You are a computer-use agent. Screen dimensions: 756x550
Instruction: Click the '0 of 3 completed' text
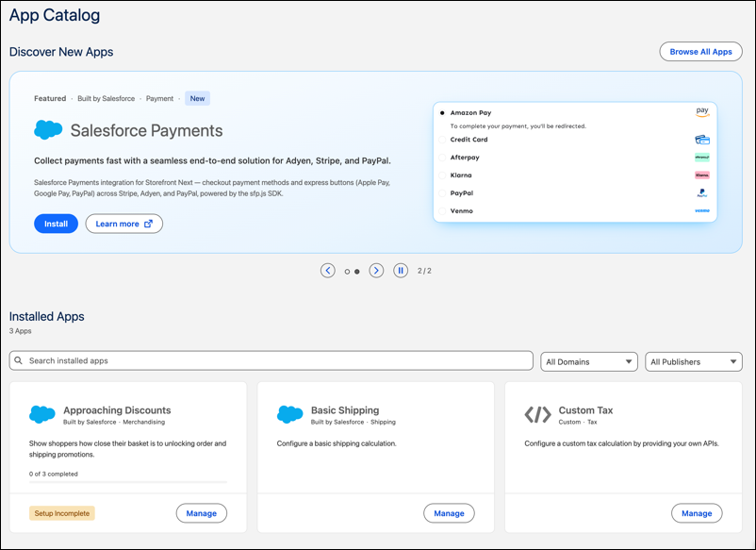click(53, 474)
